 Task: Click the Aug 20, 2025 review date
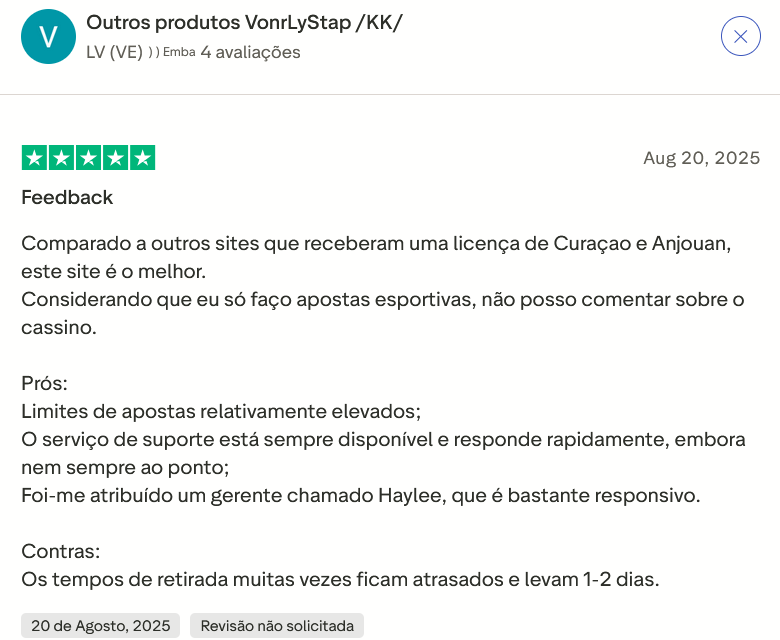pos(701,158)
